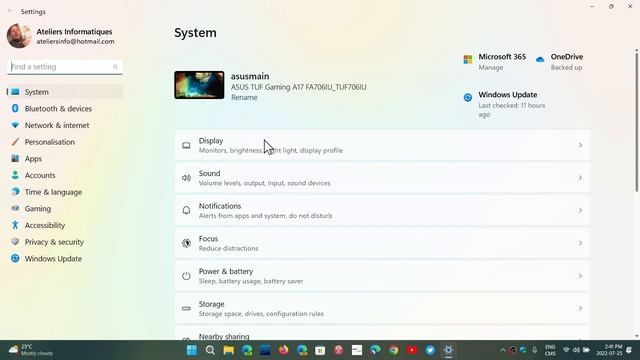Expand the Sound row chevron
Image resolution: width=640 pixels, height=360 pixels.
(580, 178)
